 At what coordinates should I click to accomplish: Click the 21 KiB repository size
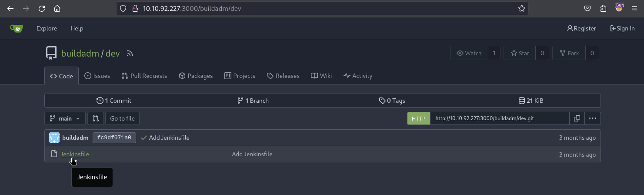click(x=531, y=101)
